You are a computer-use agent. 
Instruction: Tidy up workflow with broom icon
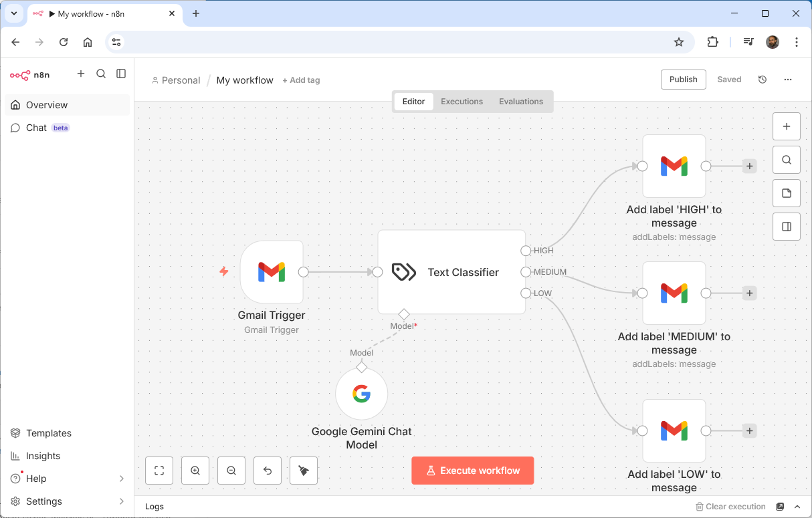304,471
